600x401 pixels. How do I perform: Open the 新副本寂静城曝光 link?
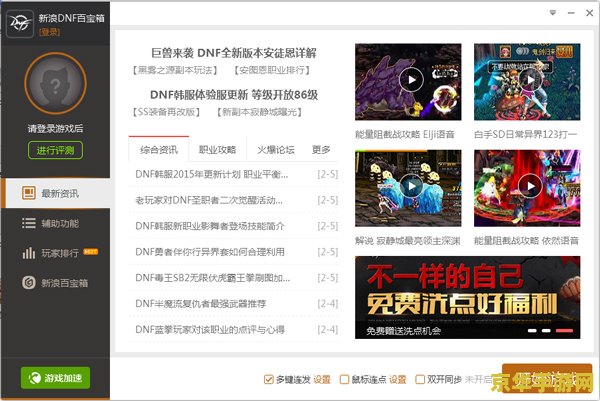coord(259,112)
